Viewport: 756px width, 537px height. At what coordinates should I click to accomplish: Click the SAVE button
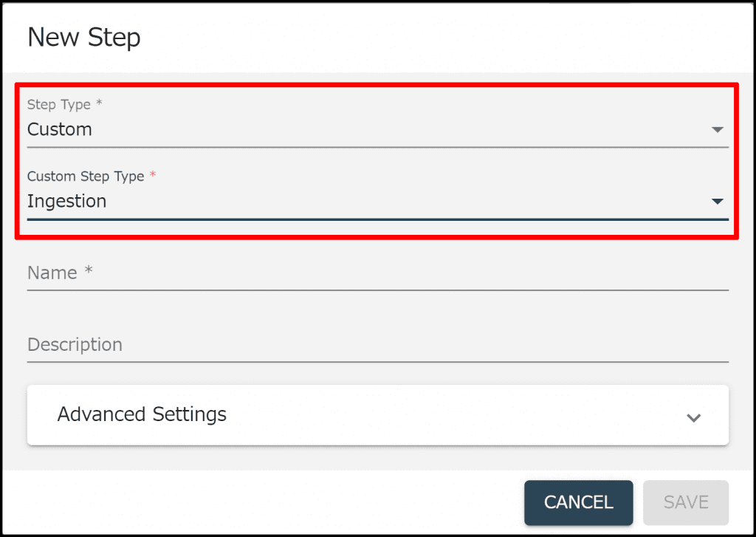pyautogui.click(x=686, y=502)
